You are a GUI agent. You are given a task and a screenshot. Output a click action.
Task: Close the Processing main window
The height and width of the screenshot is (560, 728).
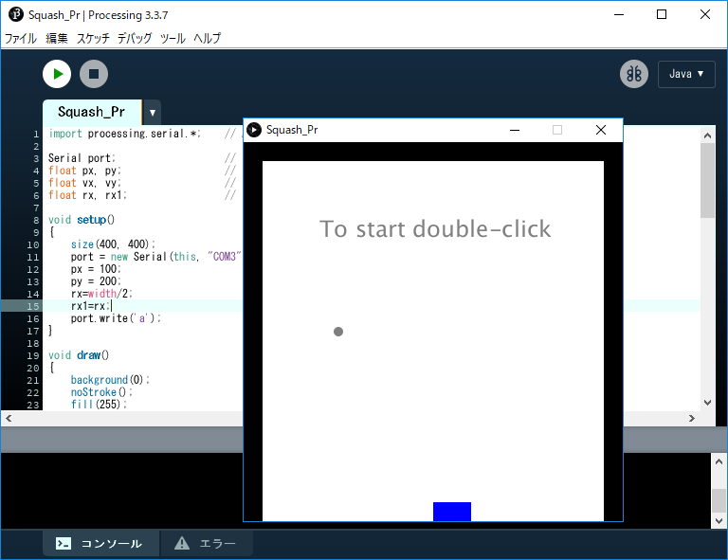[705, 14]
